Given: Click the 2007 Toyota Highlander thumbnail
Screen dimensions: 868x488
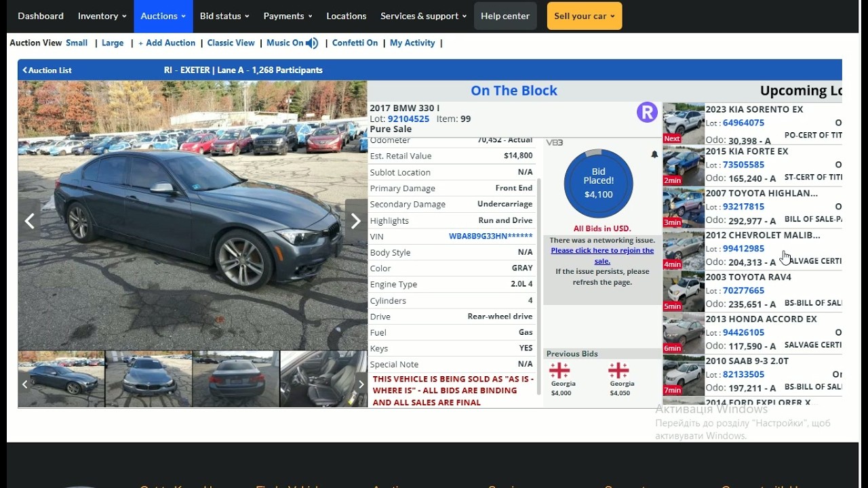Looking at the screenshot, I should (684, 207).
